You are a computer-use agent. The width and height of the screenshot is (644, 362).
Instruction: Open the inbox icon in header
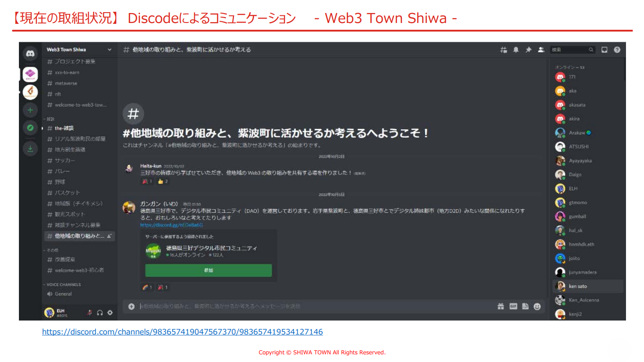tap(604, 50)
